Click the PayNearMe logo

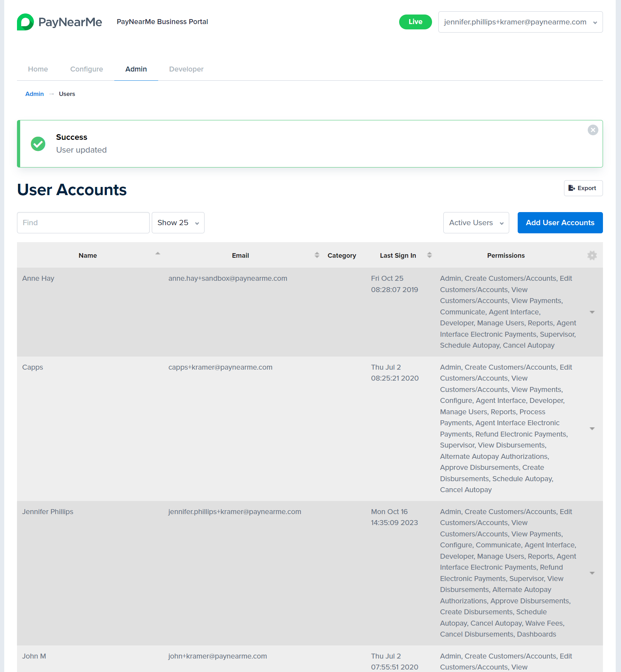[x=59, y=22]
